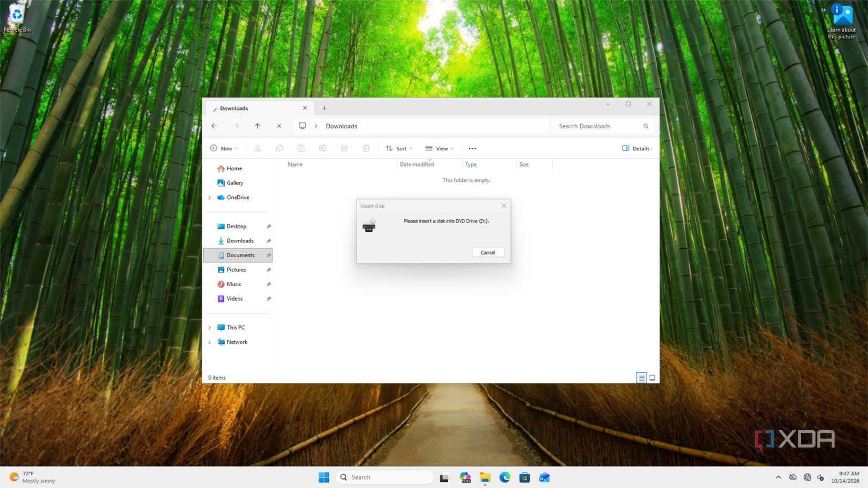Open the See more ellipsis menu
The width and height of the screenshot is (868, 488).
point(472,148)
